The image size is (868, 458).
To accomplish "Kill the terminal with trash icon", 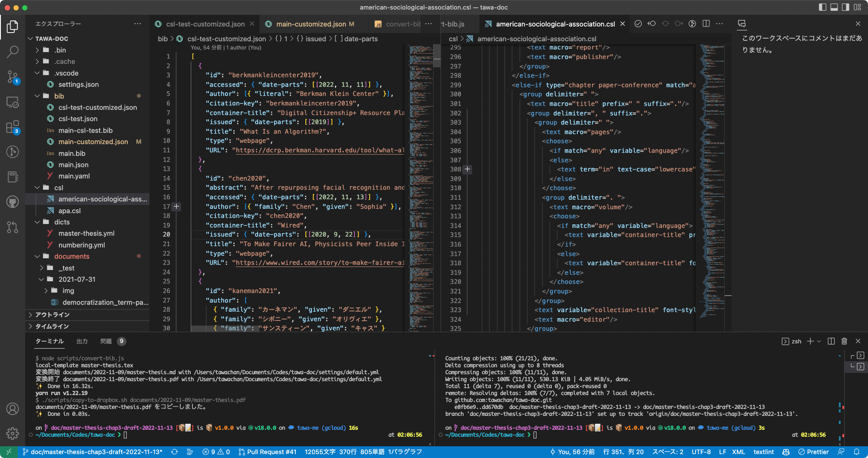I will click(845, 341).
